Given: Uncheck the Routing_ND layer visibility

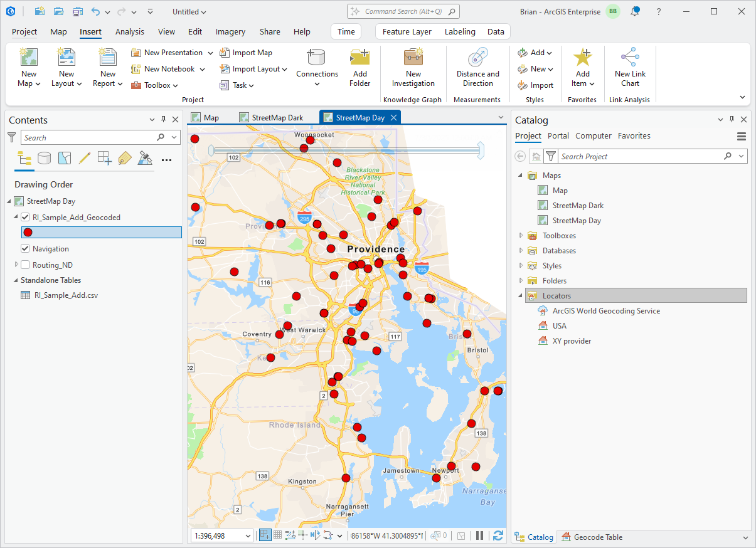Looking at the screenshot, I should 25,264.
